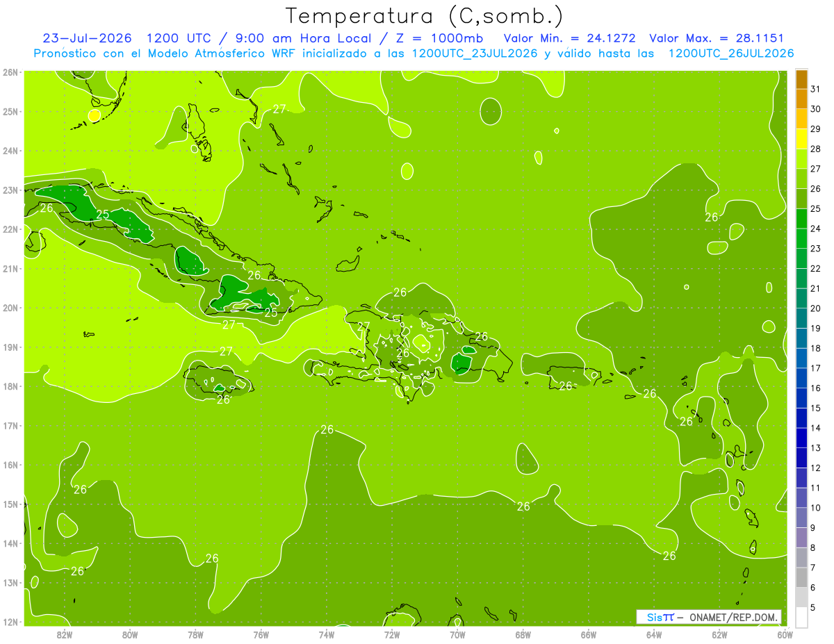Pick the orange legend swatch between 29 and 30

[801, 119]
